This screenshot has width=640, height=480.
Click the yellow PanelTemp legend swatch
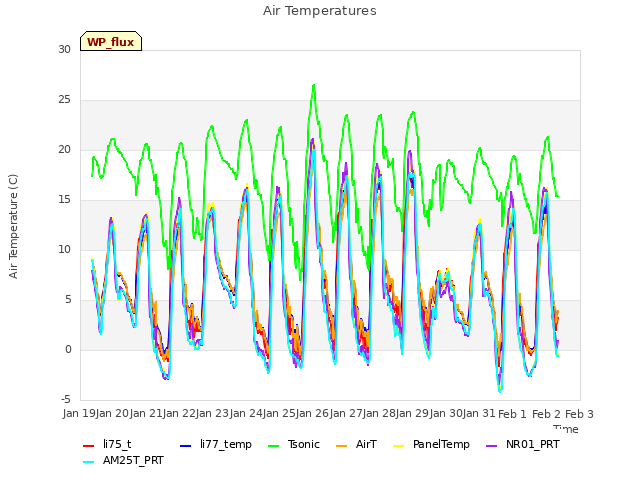[398, 446]
